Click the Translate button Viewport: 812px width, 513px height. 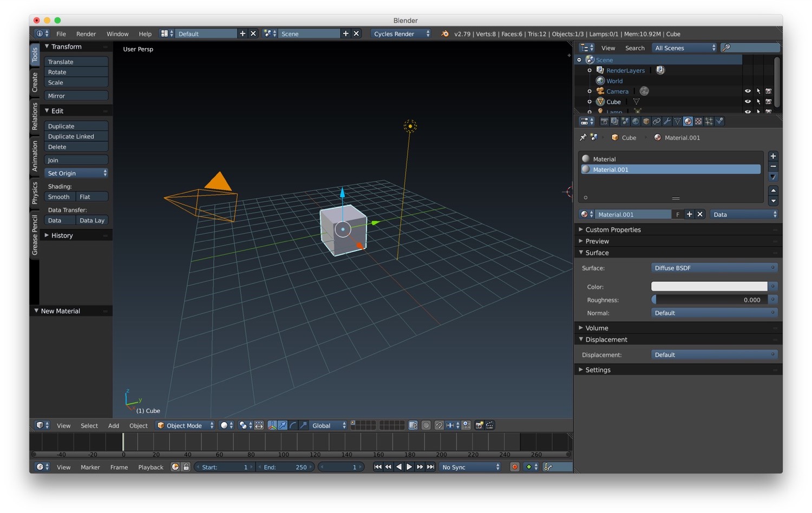76,62
